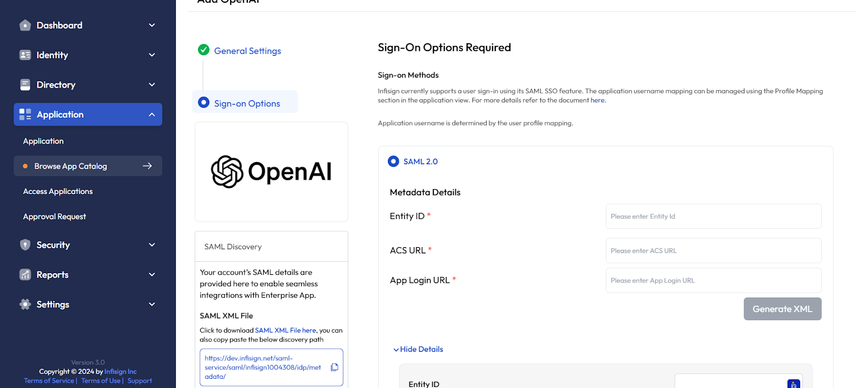The height and width of the screenshot is (388, 868).
Task: Click the Metadata Details heading
Action: (425, 192)
